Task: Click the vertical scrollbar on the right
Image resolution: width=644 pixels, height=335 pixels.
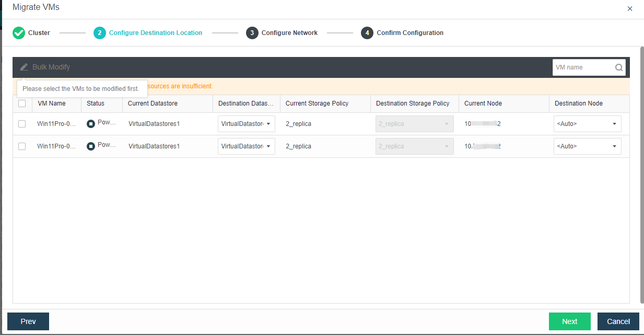Action: [641, 172]
